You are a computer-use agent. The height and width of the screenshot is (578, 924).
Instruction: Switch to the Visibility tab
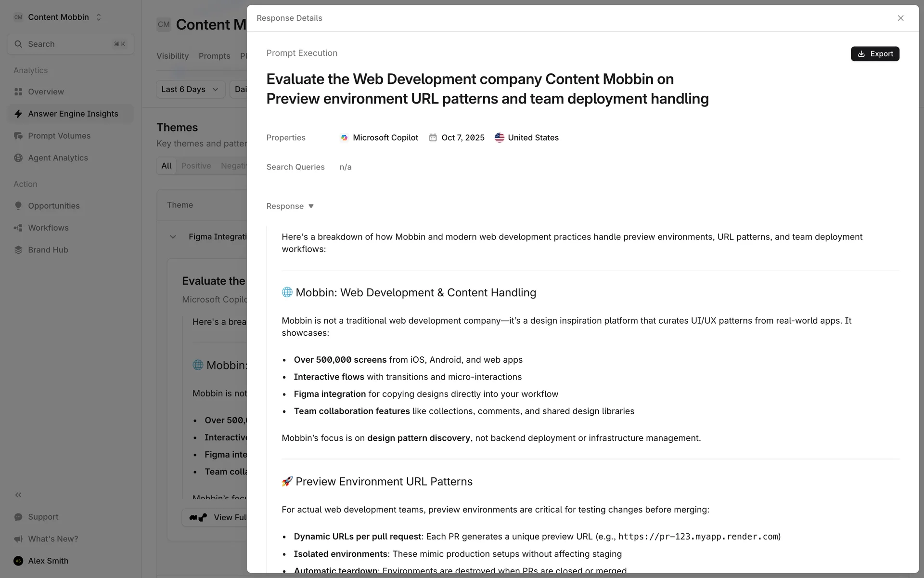pyautogui.click(x=172, y=56)
